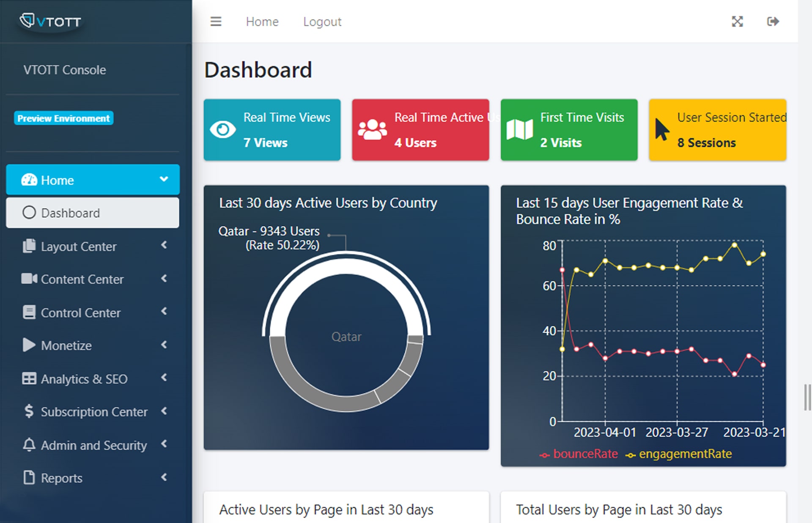Click the users group icon
812x523 pixels.
click(x=372, y=129)
